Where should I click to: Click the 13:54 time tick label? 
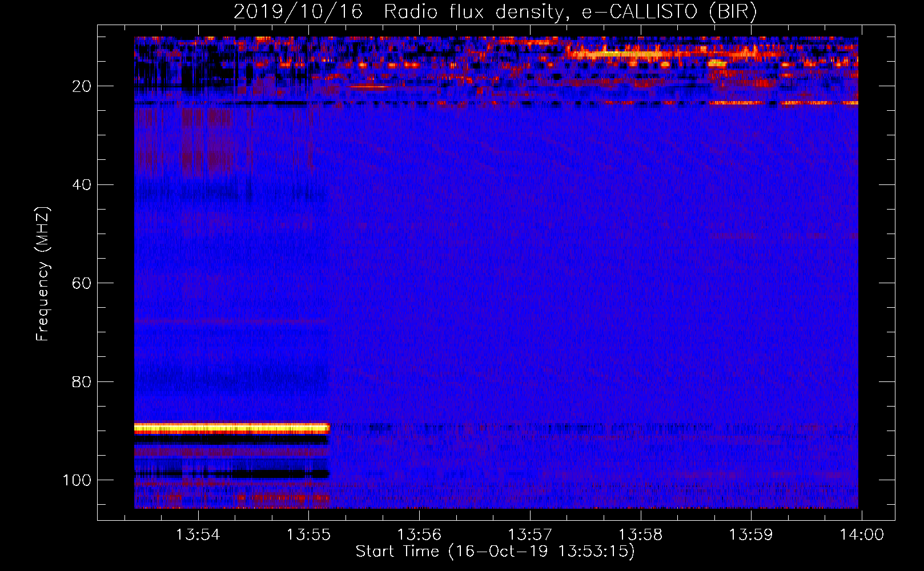[x=198, y=535]
